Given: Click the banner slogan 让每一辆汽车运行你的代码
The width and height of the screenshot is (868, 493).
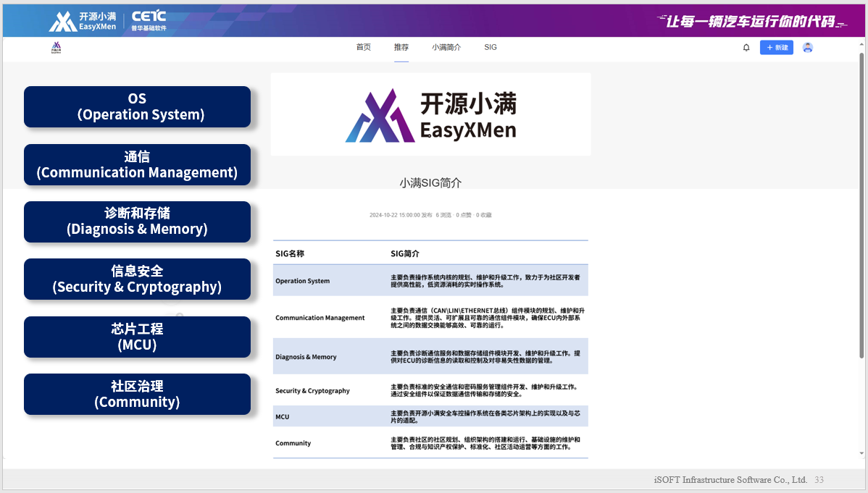Looking at the screenshot, I should tap(752, 22).
